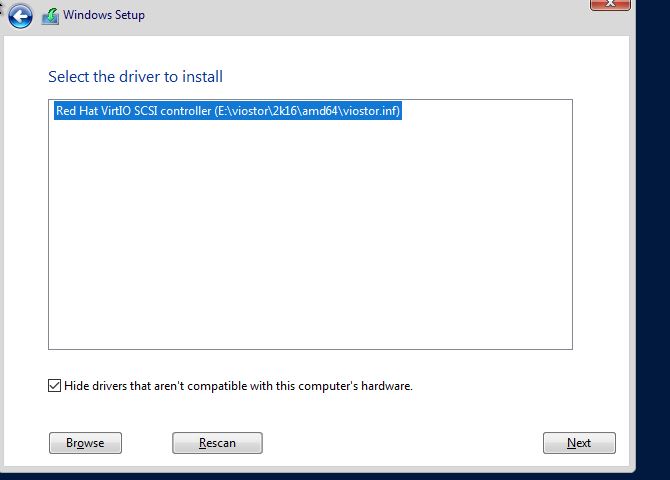This screenshot has width=670, height=480.
Task: Click the white space left of the Browse button
Action: point(28,443)
